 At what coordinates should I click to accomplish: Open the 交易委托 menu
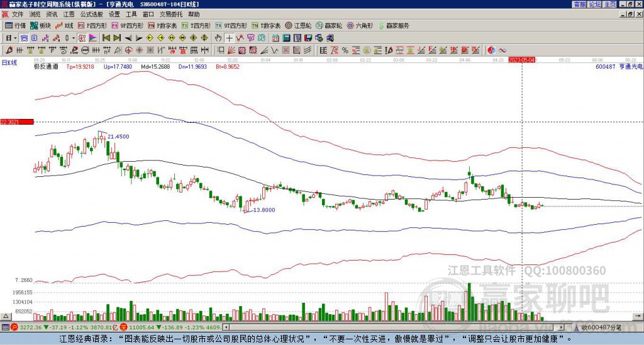pyautogui.click(x=171, y=14)
